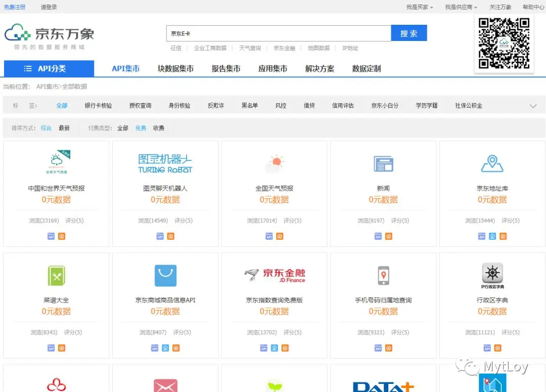Click the 征信 hot search link
Screen dimensions: 546x392
[x=176, y=48]
